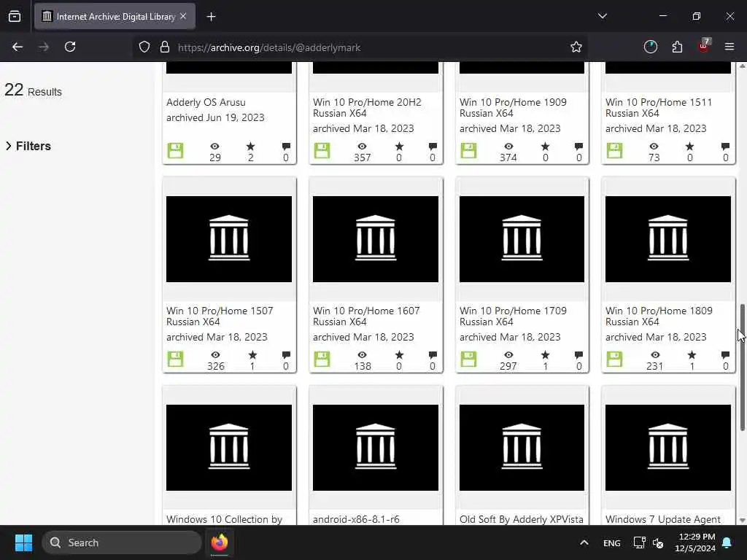Open the shield tracking protection icon
Image resolution: width=747 pixels, height=560 pixels.
point(144,47)
